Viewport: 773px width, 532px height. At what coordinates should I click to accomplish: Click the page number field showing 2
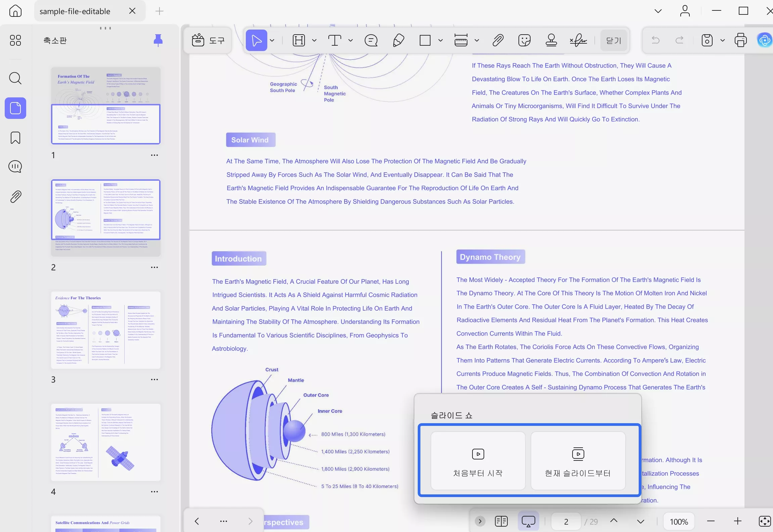click(566, 522)
